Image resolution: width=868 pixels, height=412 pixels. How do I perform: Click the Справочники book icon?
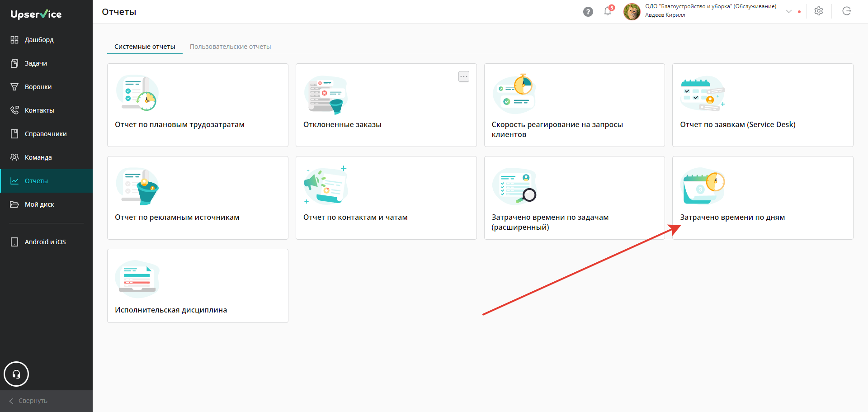click(x=14, y=134)
